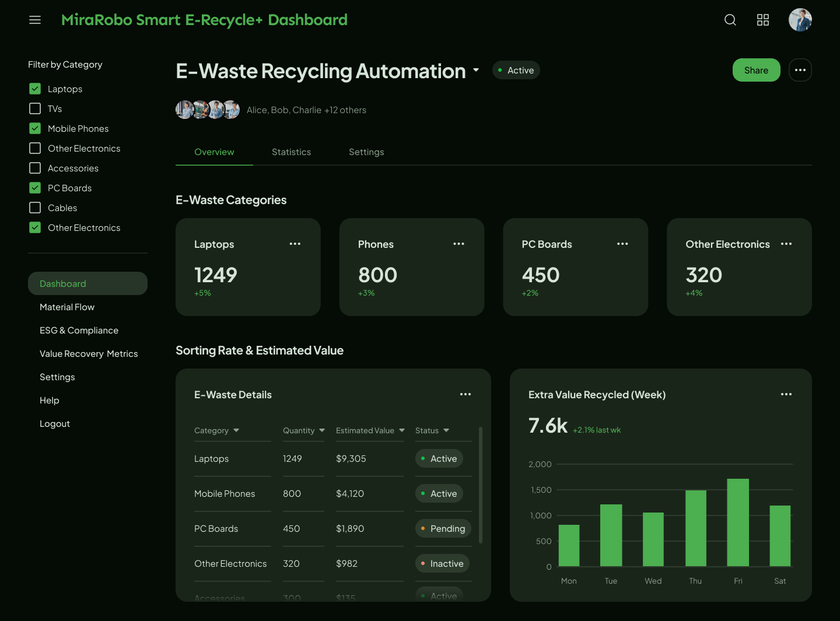Open the hamburger menu icon
Screen dimensions: 840x621
(35, 20)
